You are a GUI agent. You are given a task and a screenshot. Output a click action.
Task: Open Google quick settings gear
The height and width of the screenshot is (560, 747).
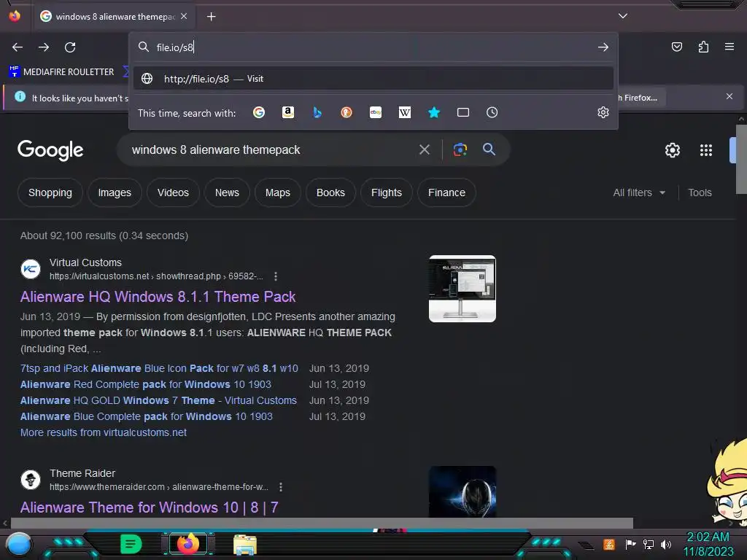pyautogui.click(x=672, y=150)
